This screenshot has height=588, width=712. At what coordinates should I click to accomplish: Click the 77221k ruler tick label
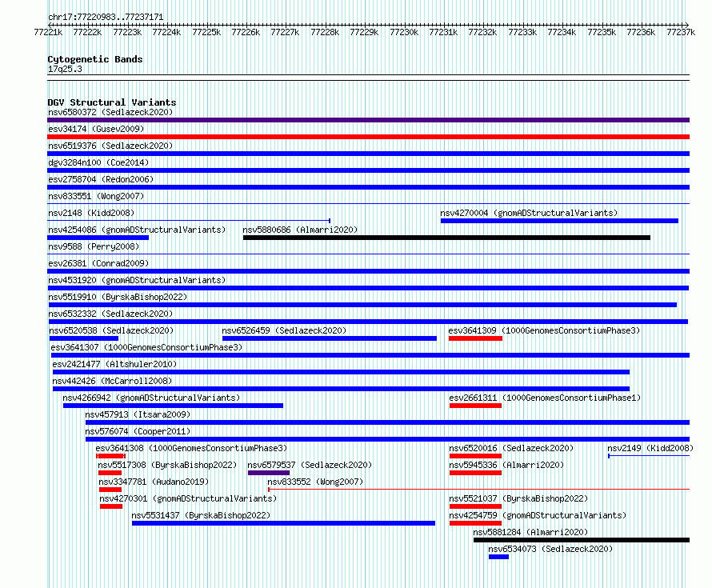click(x=48, y=32)
